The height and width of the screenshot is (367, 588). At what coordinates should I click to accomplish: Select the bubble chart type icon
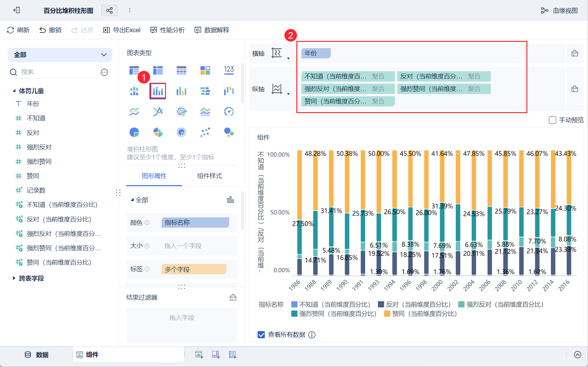point(229,132)
